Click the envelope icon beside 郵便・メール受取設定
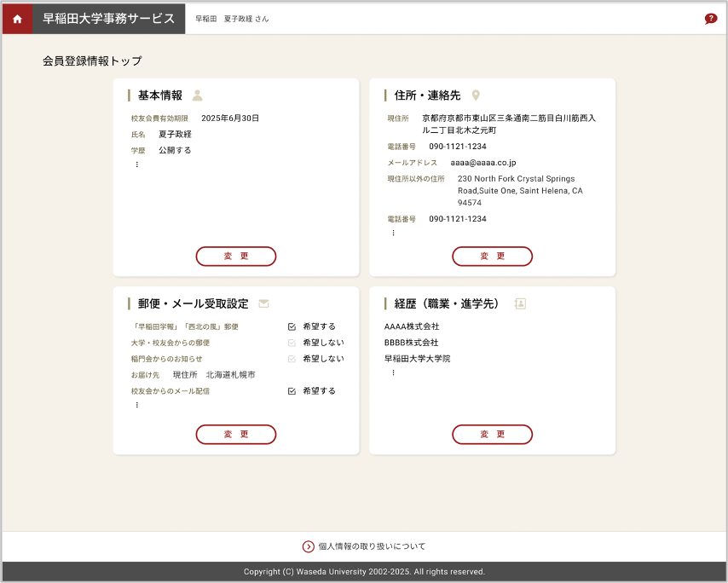728x583 pixels. point(263,303)
